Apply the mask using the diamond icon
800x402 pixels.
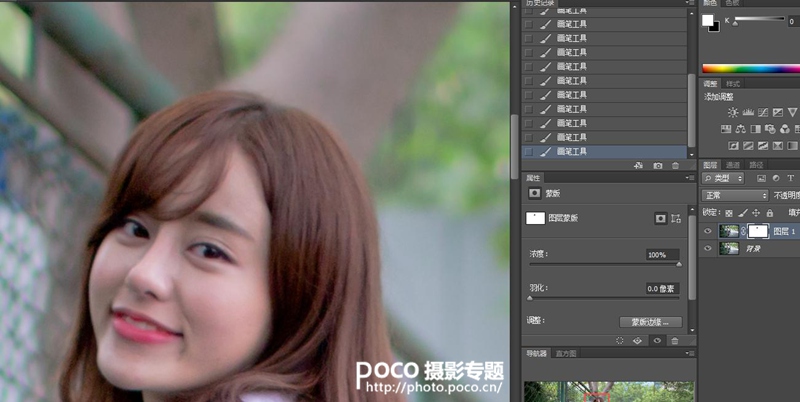click(638, 341)
